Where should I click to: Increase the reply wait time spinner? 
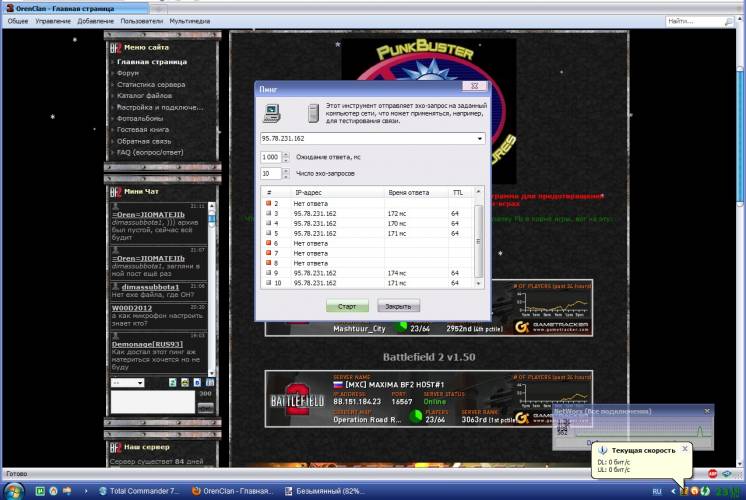tap(286, 154)
